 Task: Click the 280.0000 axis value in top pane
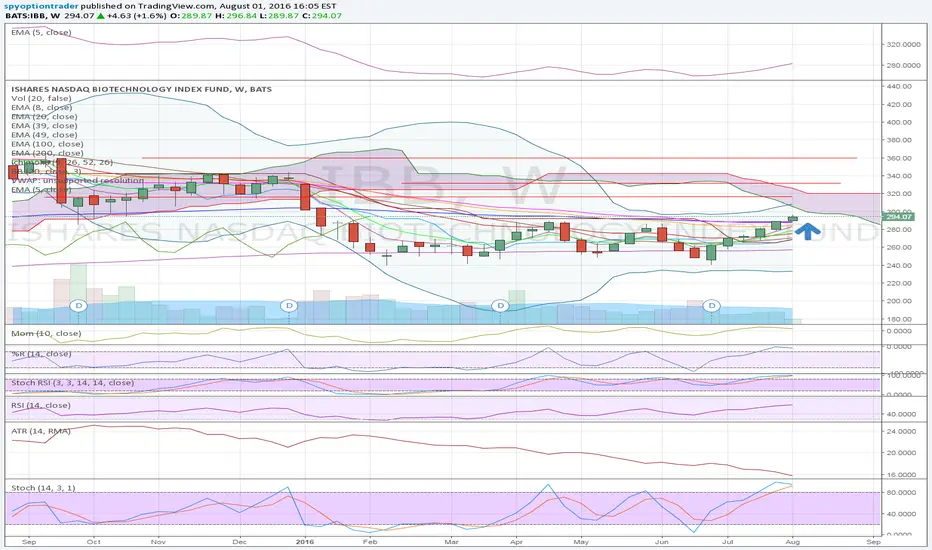[903, 65]
